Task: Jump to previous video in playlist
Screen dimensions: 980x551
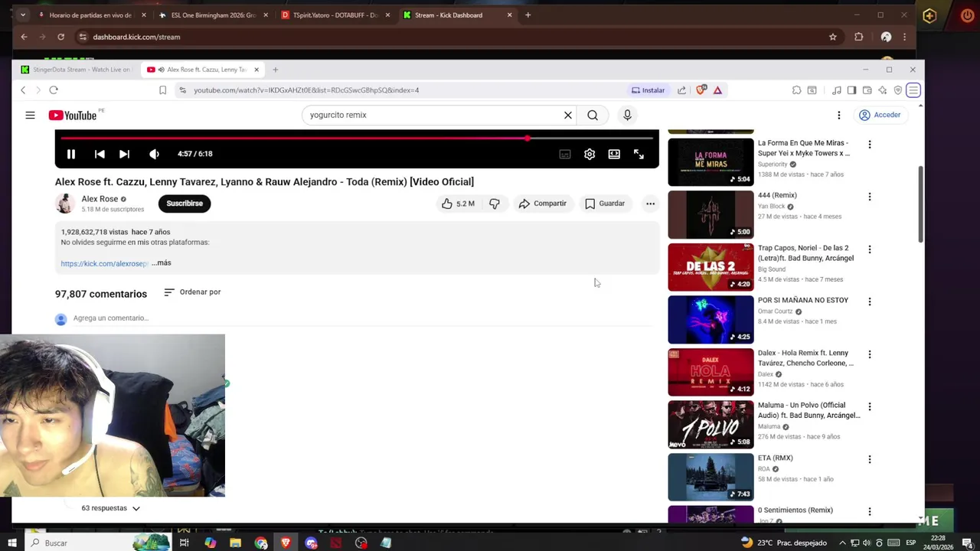Action: coord(100,154)
